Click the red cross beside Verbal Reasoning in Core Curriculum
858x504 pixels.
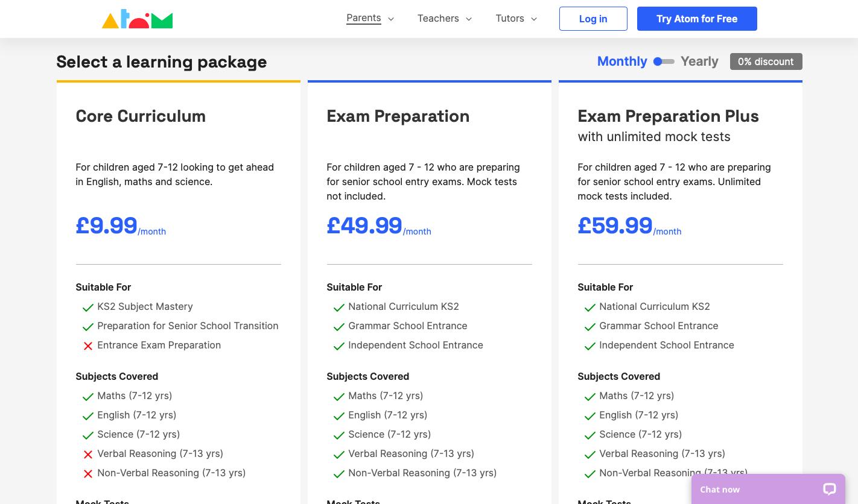point(88,455)
